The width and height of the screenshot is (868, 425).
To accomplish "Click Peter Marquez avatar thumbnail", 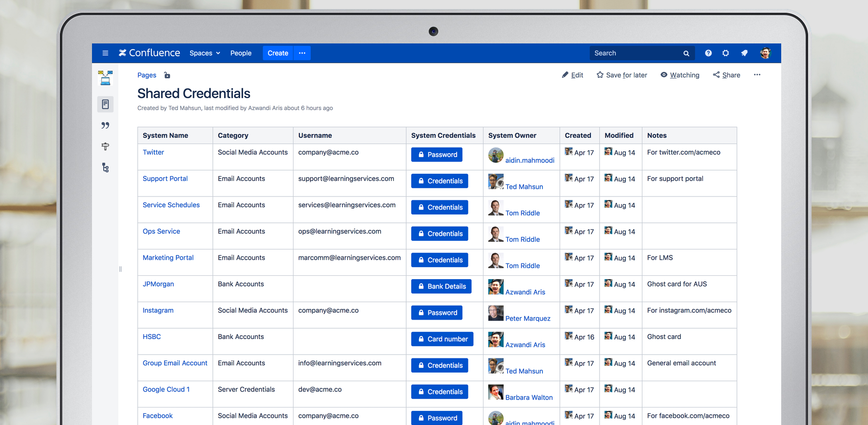I will [496, 314].
